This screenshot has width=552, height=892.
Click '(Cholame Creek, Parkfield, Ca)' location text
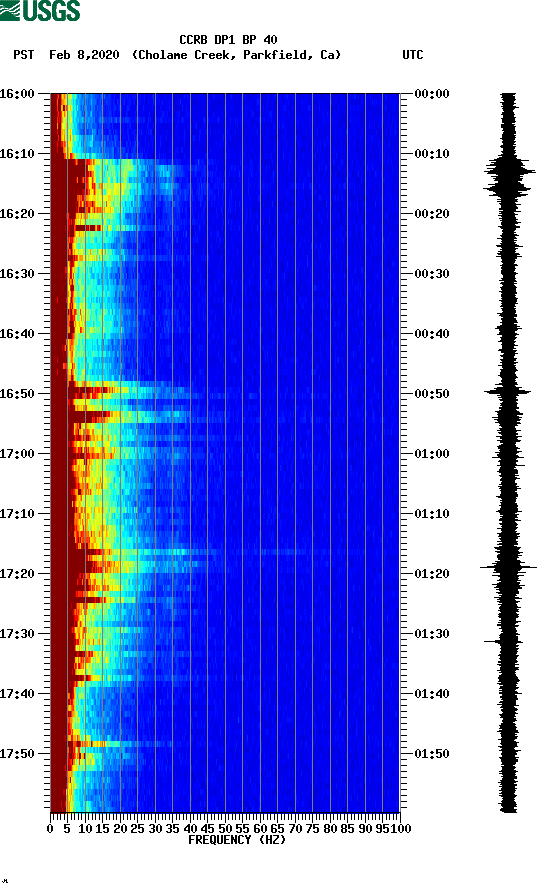pos(236,55)
